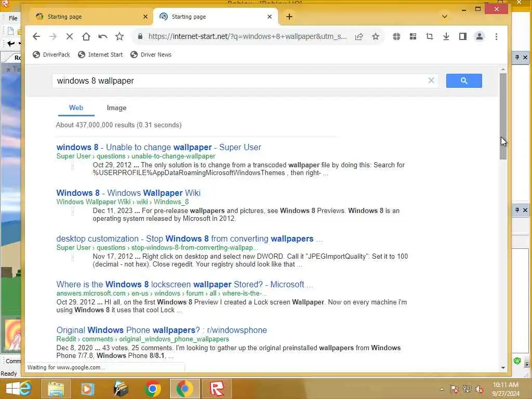This screenshot has height=399, width=532.
Task: Click the upper pin icon in the right panel
Action: 517,58
